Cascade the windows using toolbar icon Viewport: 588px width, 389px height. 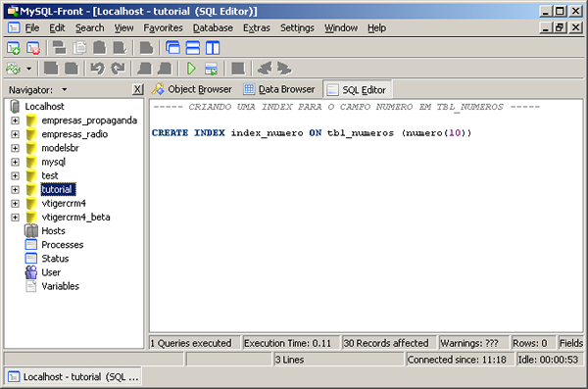[172, 48]
